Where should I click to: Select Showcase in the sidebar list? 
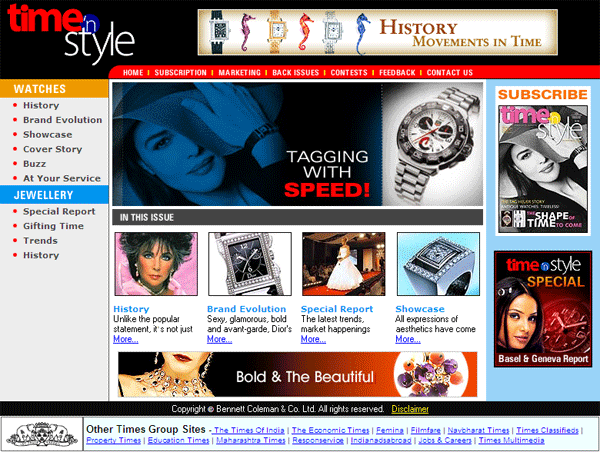[x=47, y=134]
